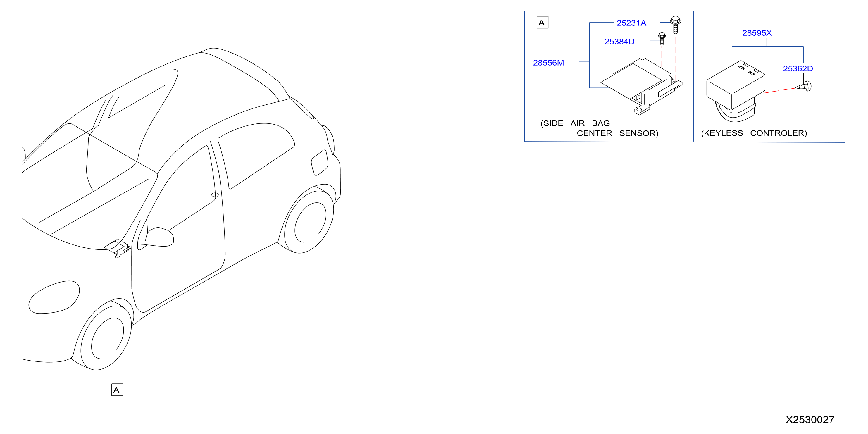
Task: Click the large 25231A bolt drawing
Action: (x=675, y=25)
